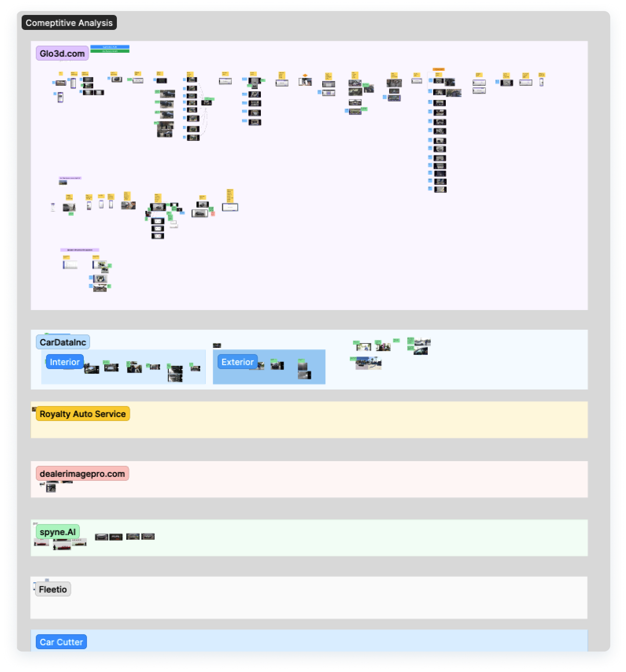Select the spyne.AI section label
626x672 pixels.
coord(58,532)
